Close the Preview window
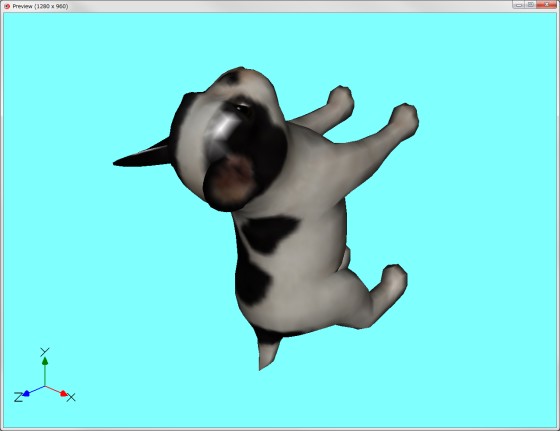The width and height of the screenshot is (560, 431). click(547, 4)
